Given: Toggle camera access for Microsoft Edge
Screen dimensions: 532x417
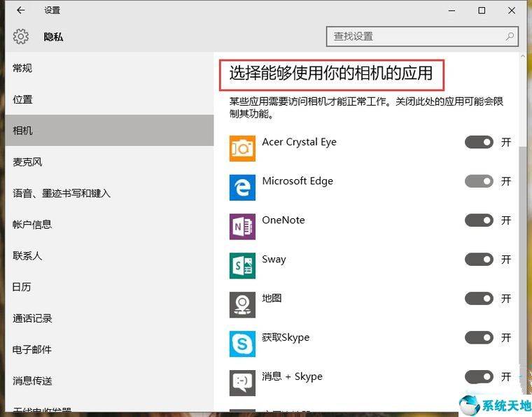Looking at the screenshot, I should [479, 181].
